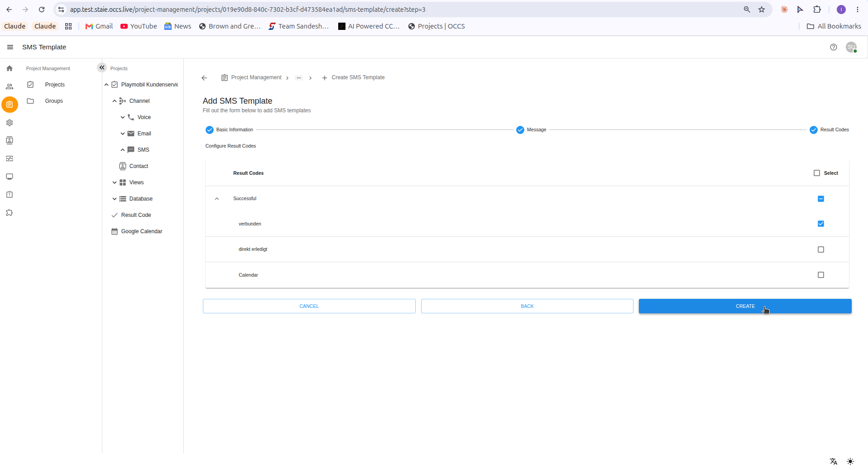This screenshot has width=868, height=470.
Task: Reload the page in the browser
Action: tap(42, 10)
